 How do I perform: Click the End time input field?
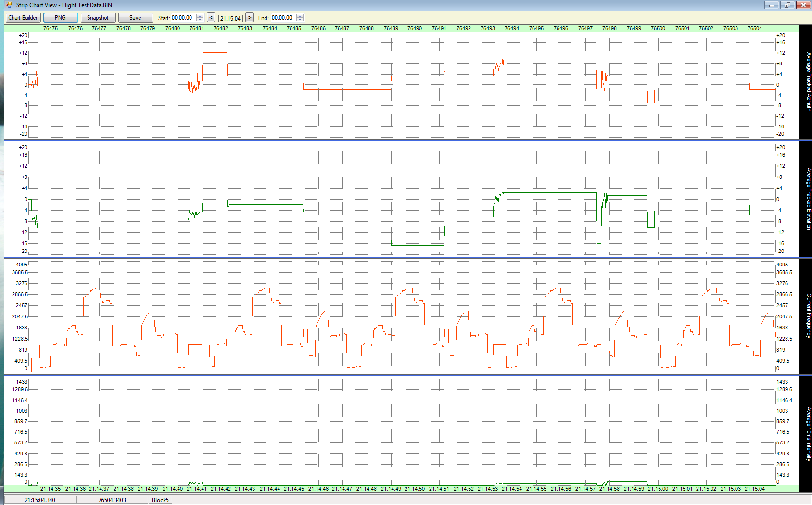click(283, 18)
